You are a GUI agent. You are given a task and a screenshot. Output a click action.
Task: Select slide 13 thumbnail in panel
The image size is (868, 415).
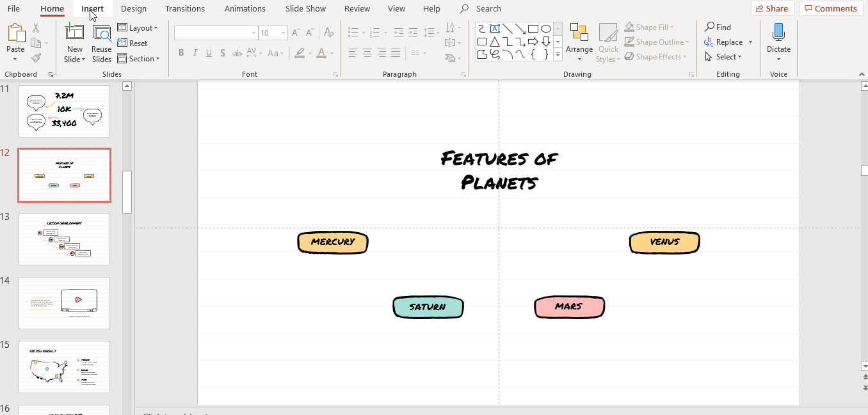pyautogui.click(x=64, y=239)
